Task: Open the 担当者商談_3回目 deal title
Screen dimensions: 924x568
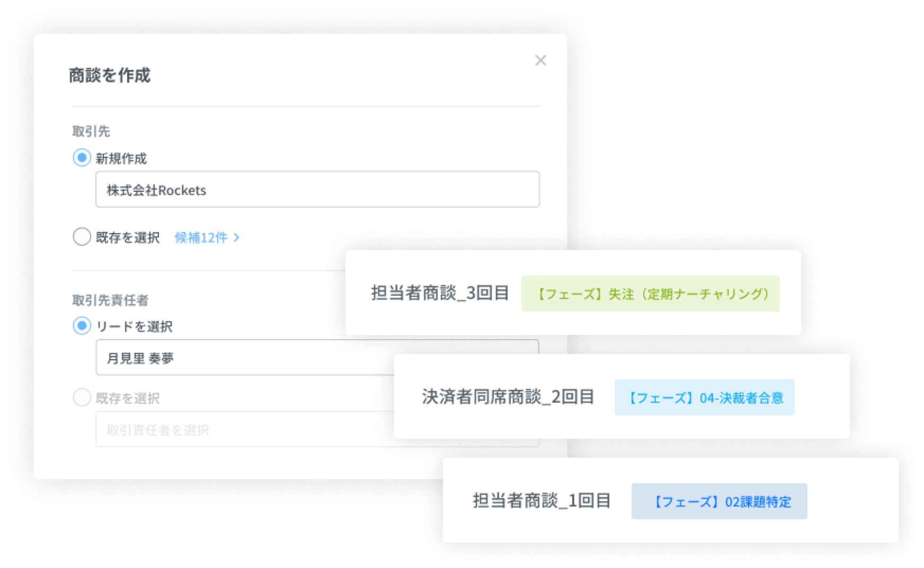Action: [x=440, y=292]
